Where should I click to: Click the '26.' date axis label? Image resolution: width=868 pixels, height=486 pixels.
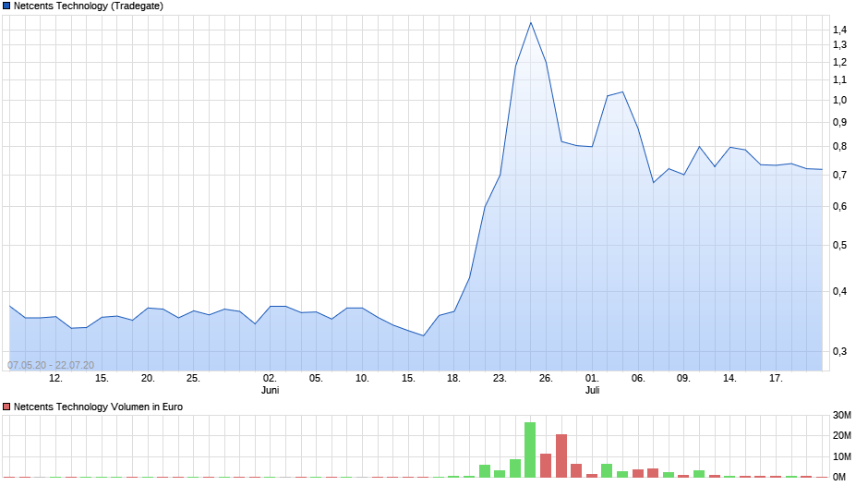pyautogui.click(x=546, y=379)
